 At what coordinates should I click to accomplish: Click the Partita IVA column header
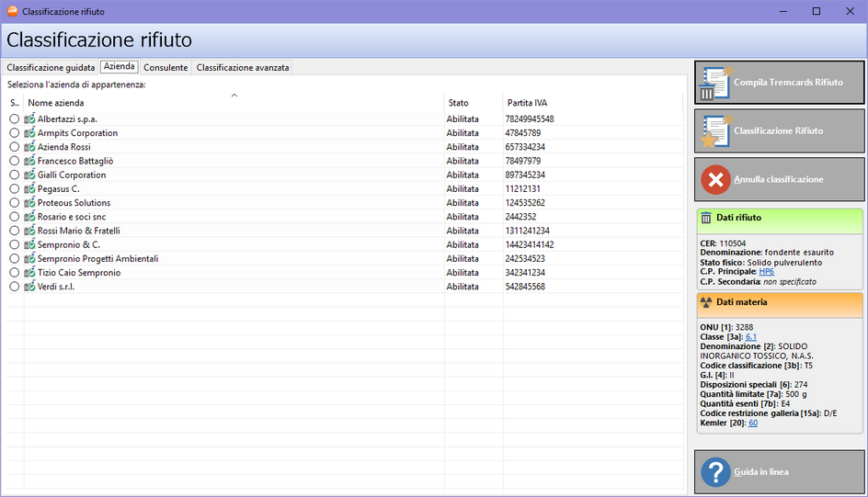click(527, 103)
